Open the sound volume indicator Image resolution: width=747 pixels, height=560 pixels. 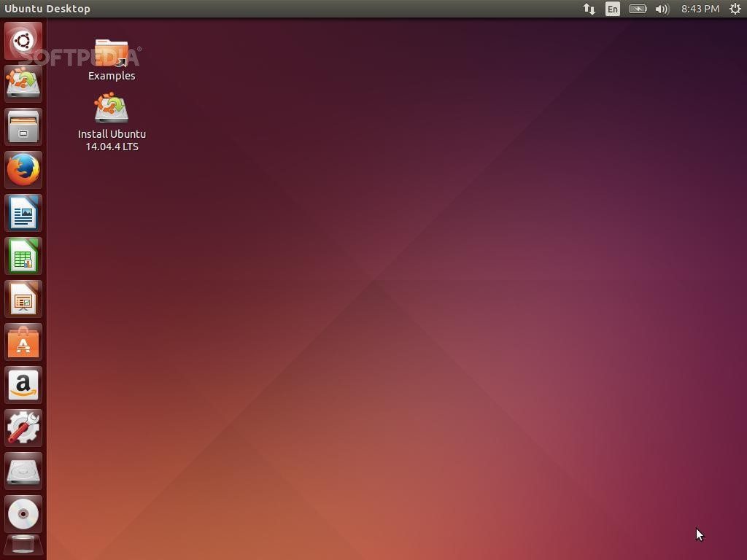[x=662, y=9]
